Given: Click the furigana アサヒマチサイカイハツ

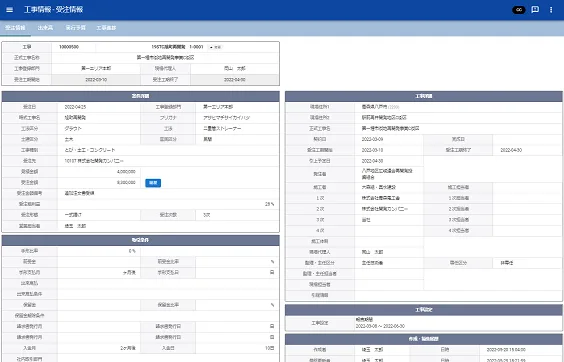Looking at the screenshot, I should pyautogui.click(x=226, y=118).
